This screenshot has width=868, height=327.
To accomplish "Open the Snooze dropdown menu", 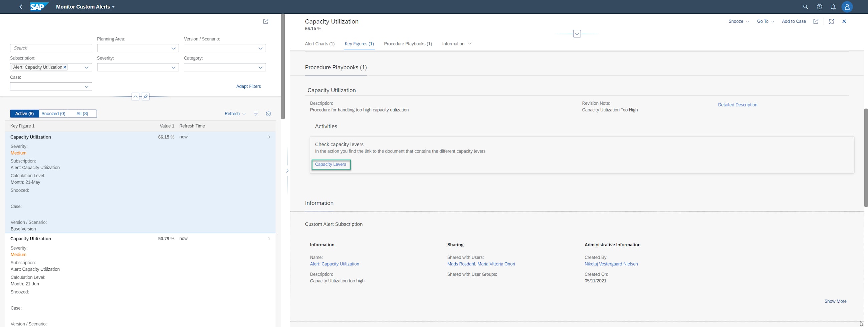I will tap(738, 21).
